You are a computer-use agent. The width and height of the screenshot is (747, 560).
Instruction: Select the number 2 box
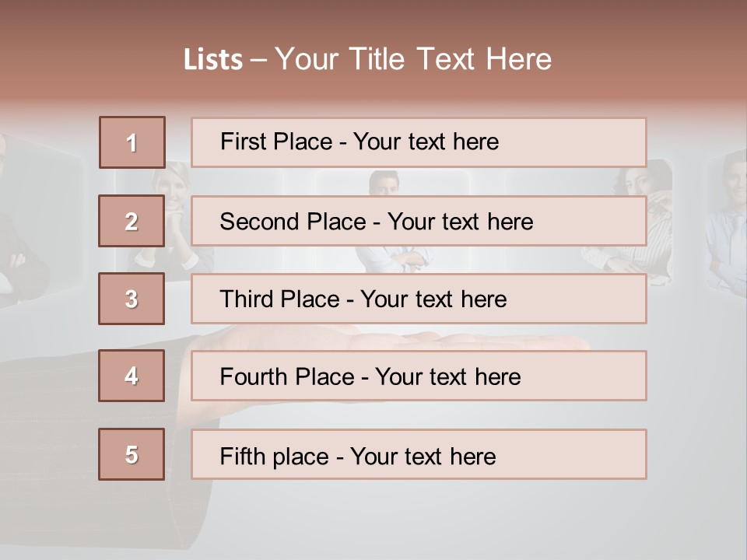(x=132, y=221)
